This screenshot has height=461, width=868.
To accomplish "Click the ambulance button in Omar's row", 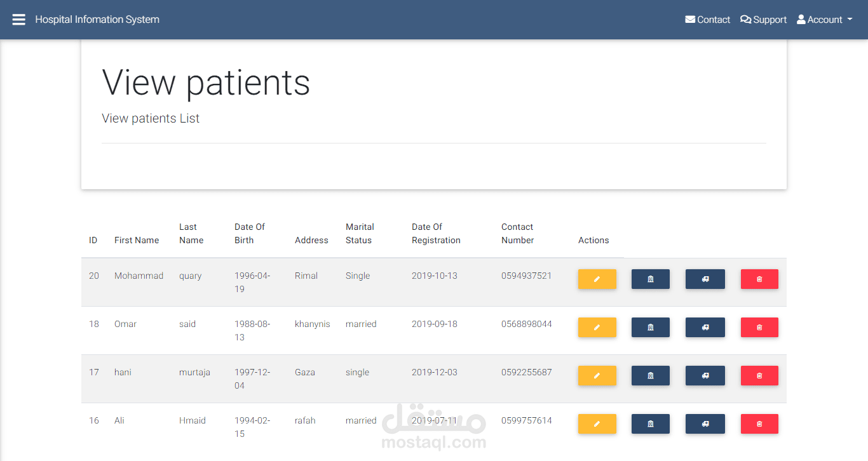I will coord(705,328).
